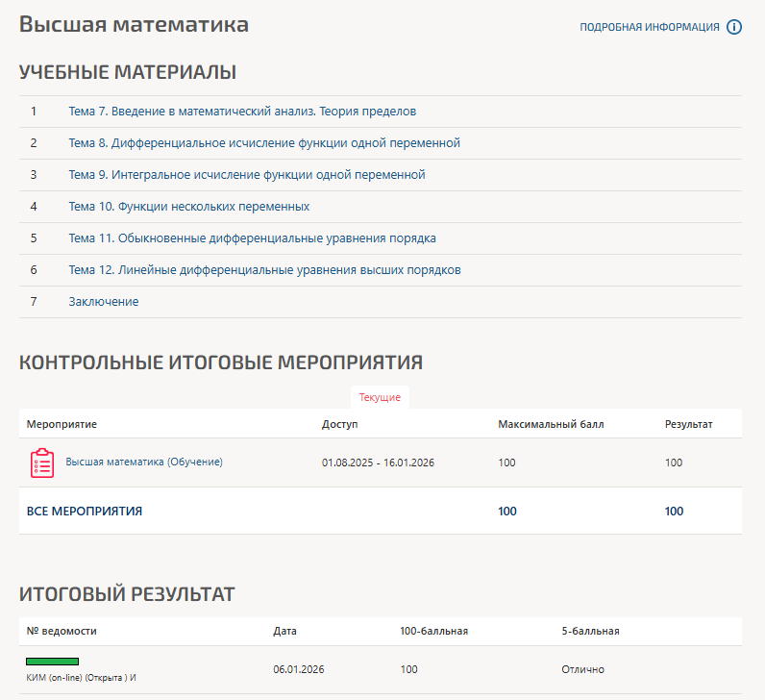Screen dimensions: 765x700
Task: Click the clipboard checklist icon
Action: pos(42,462)
